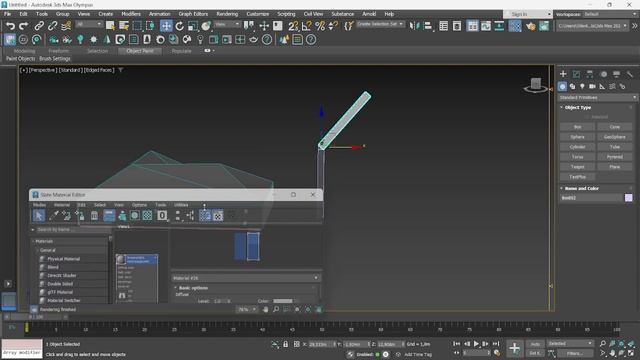Click the Sphere primitive button
Viewport: 640px width, 360px height.
(577, 137)
